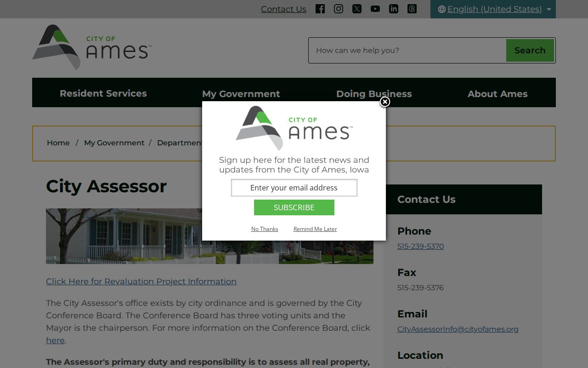
Task: Call phone number 515-239-5370
Action: [420, 246]
